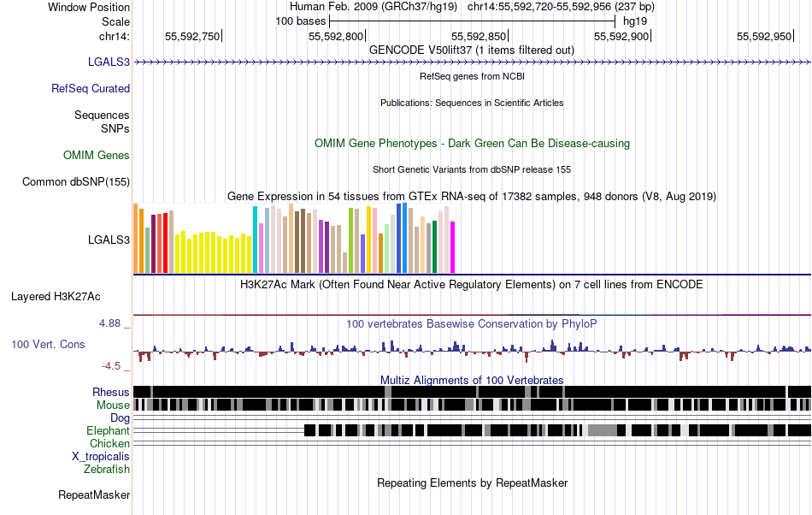Select the Zebrafish alignment row label
This screenshot has height=515, width=812.
(107, 470)
